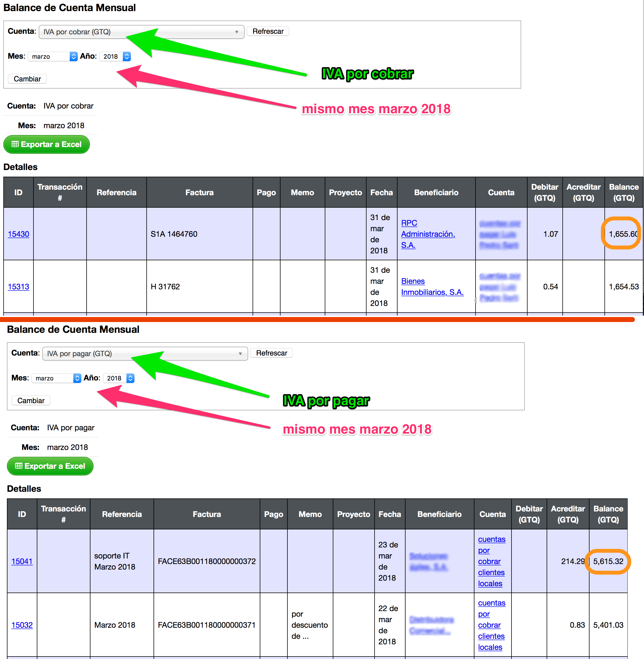Open transaction ID 15041
This screenshot has width=644, height=659.
(x=22, y=561)
